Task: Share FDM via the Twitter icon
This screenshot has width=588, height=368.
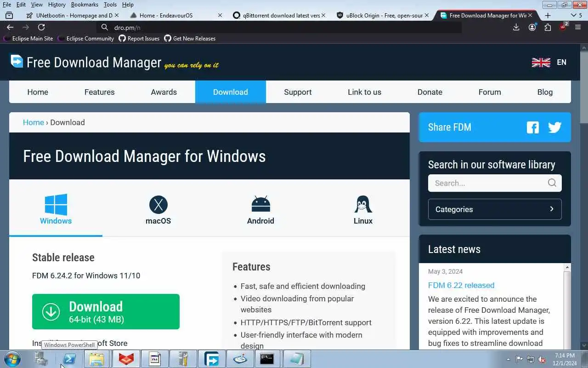Action: point(555,127)
